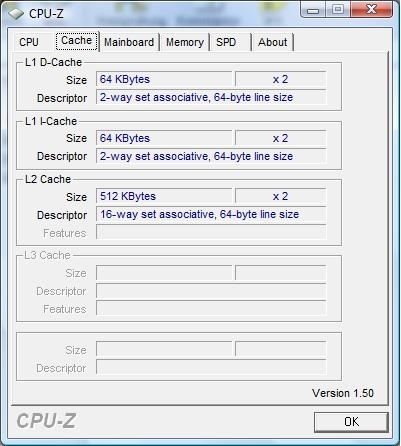Image resolution: width=401 pixels, height=446 pixels.
Task: Click the empty L3 Cache Size field
Action: pyautogui.click(x=164, y=273)
